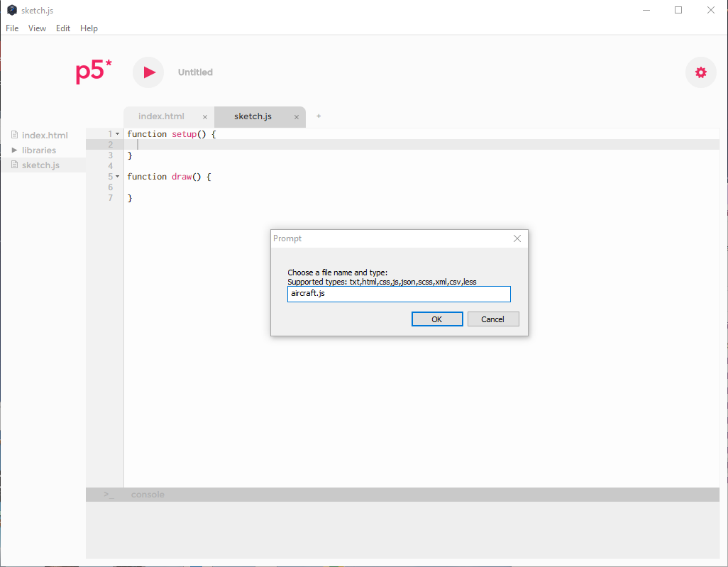The width and height of the screenshot is (728, 567).
Task: Close the sketch.js tab
Action: coord(296,117)
